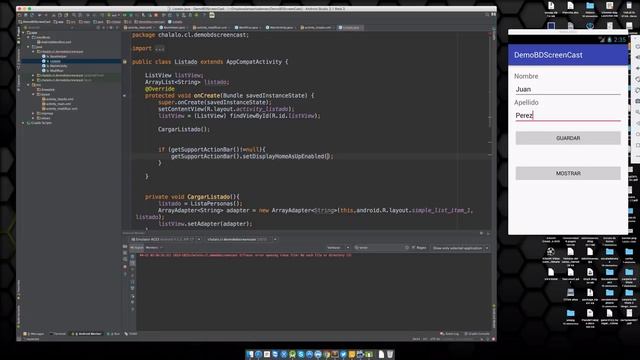Open the Verbose log level dropdown
Image resolution: width=640 pixels, height=360 pixels.
338,248
